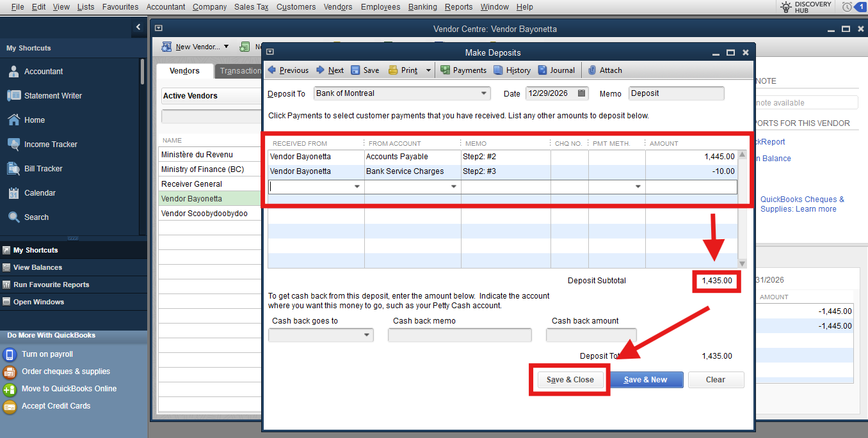Click into the Memo field
Viewport: 868px width, 438px height.
pos(676,93)
